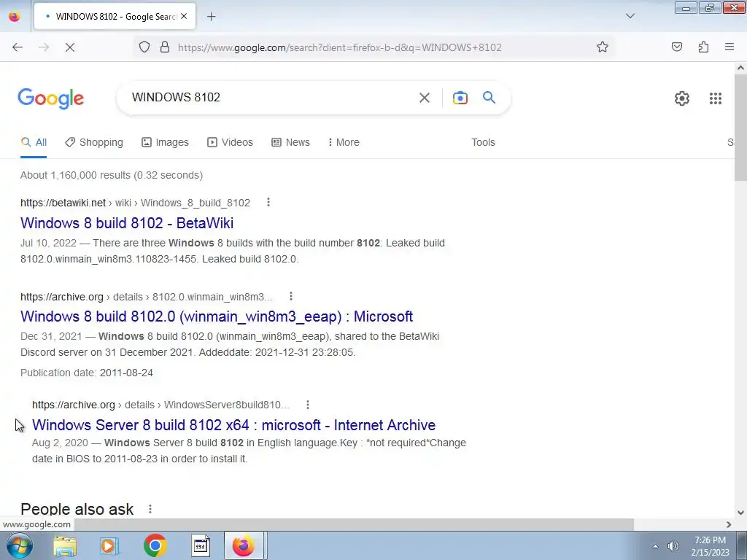The width and height of the screenshot is (747, 560).
Task: Open the notepad document taskbar icon
Action: point(200,545)
